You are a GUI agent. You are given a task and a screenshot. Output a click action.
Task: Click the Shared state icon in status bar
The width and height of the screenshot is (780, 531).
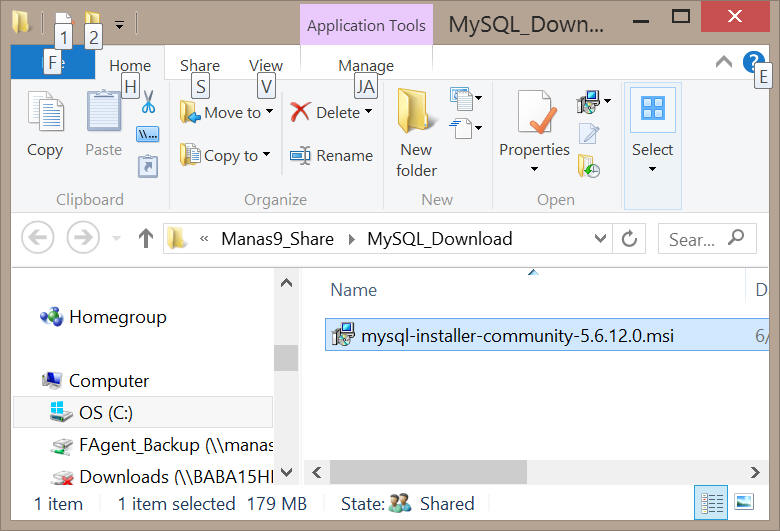[x=400, y=503]
